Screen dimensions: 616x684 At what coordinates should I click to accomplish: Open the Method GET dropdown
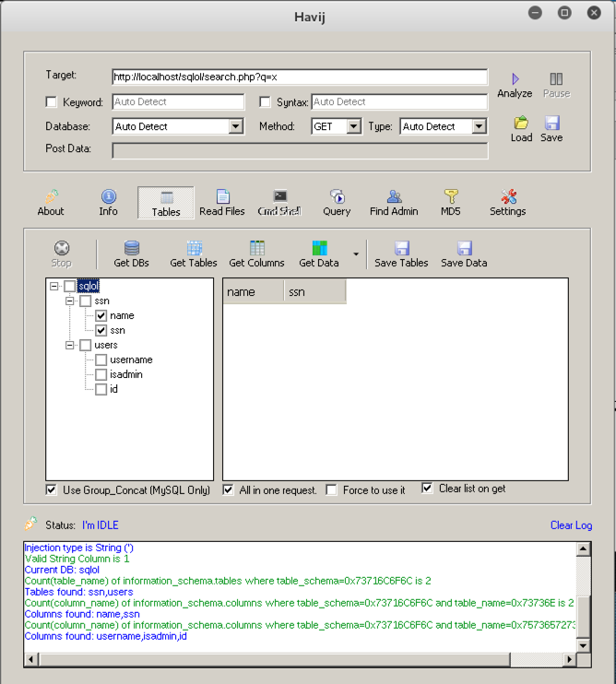[x=354, y=126]
